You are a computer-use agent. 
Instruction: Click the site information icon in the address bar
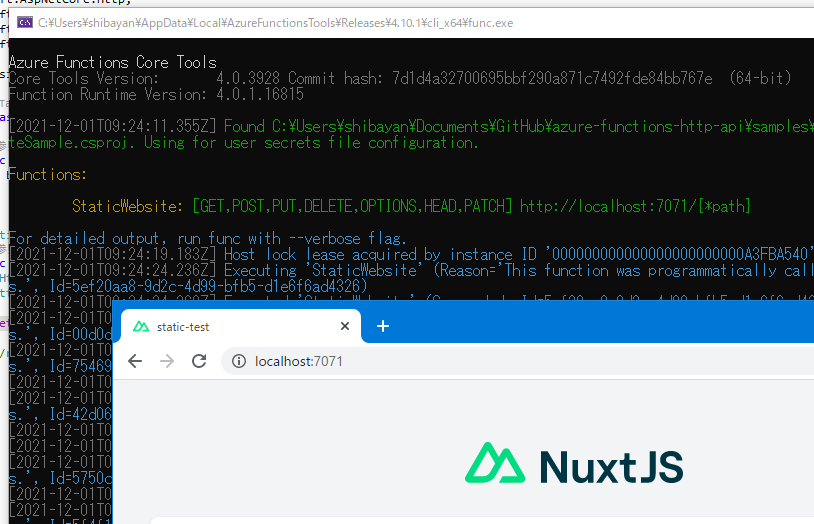click(239, 361)
